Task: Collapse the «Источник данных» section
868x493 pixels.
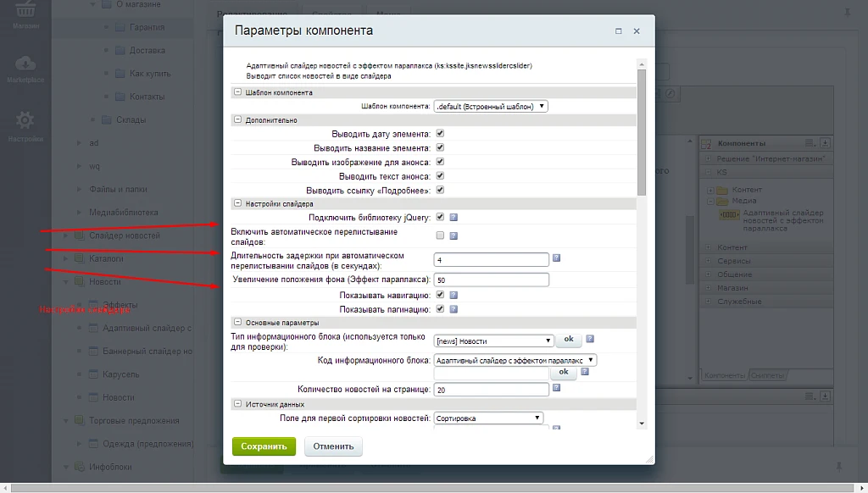Action: click(237, 404)
